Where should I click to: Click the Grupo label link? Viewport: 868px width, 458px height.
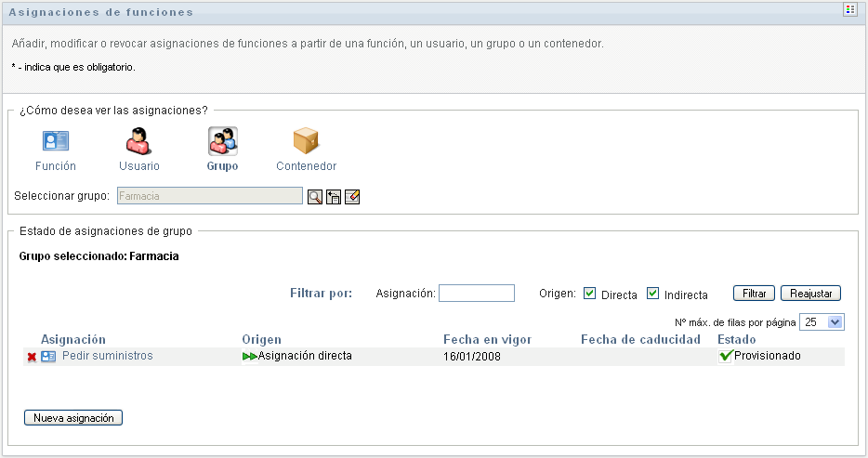[x=222, y=166]
